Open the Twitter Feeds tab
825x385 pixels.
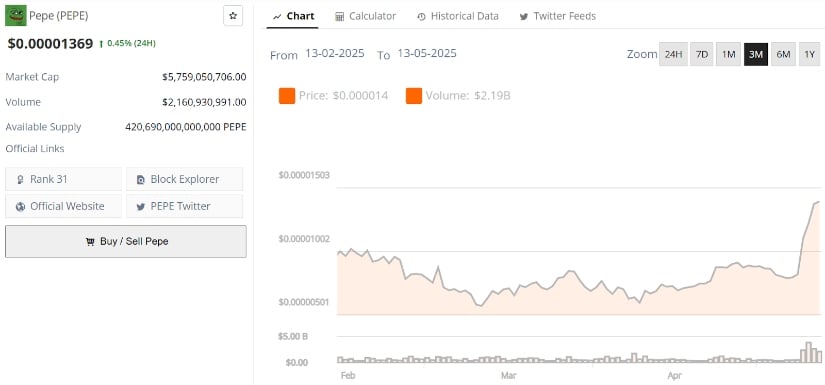click(x=558, y=16)
